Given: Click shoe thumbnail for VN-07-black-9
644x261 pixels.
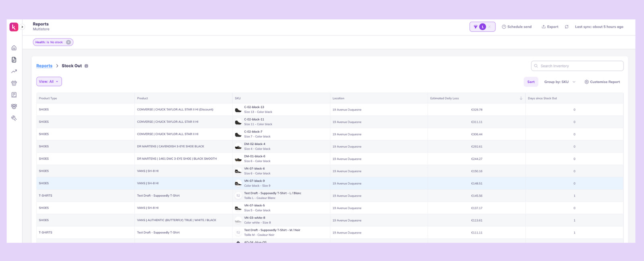Looking at the screenshot, I should tap(238, 183).
